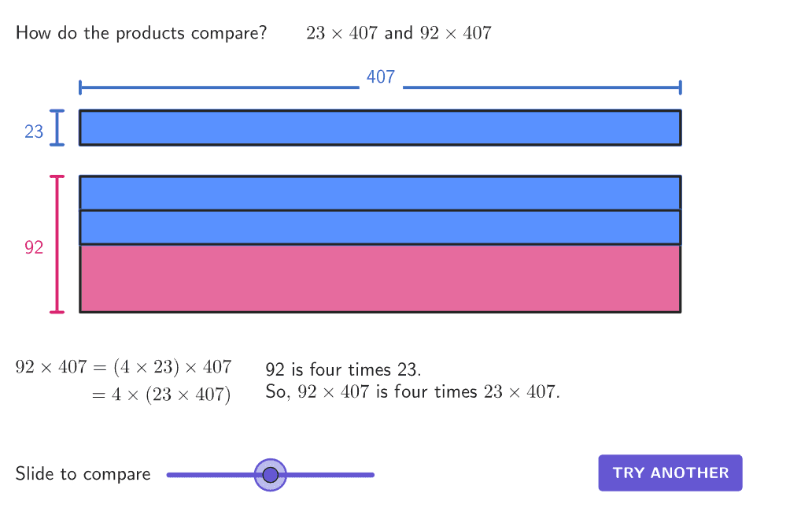Click the second blue rectangle of the 92 stack
Viewport: 812px width, 508px height.
(x=380, y=227)
